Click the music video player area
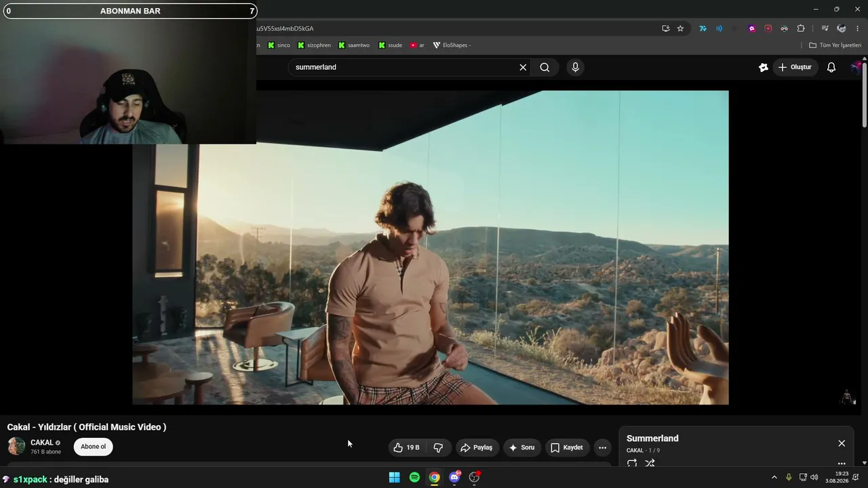Screen dimensions: 868x488 [x=431, y=247]
